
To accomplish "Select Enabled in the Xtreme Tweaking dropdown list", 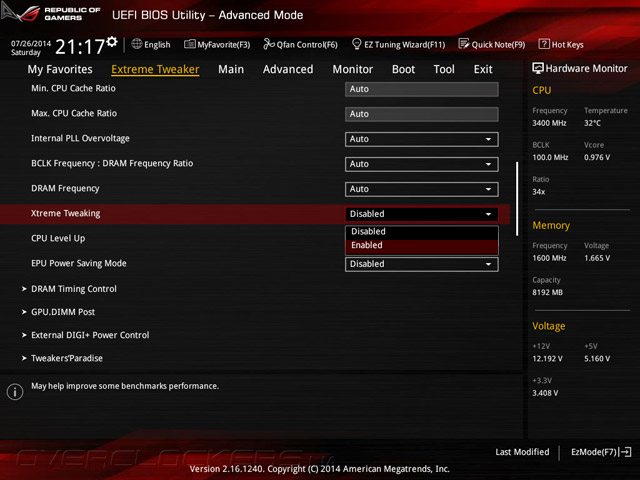I will point(422,245).
